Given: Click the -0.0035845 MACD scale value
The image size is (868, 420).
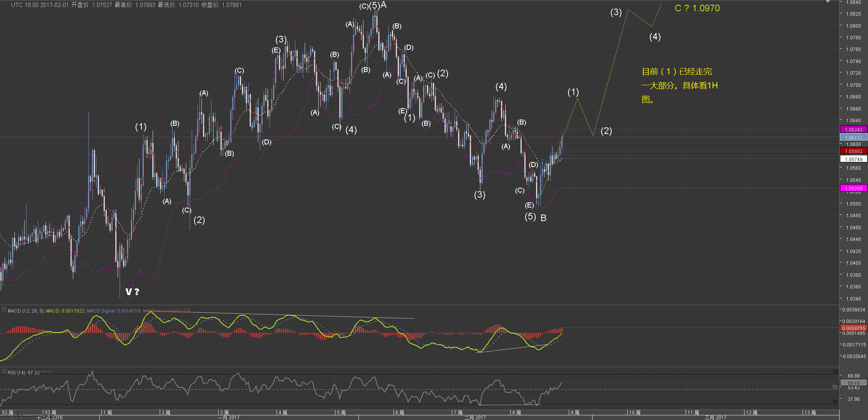Looking at the screenshot, I should pos(853,357).
